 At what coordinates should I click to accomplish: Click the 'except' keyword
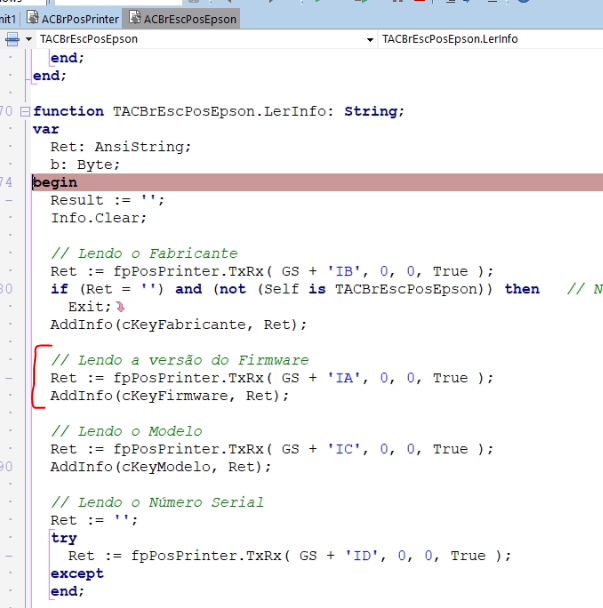[x=77, y=573]
